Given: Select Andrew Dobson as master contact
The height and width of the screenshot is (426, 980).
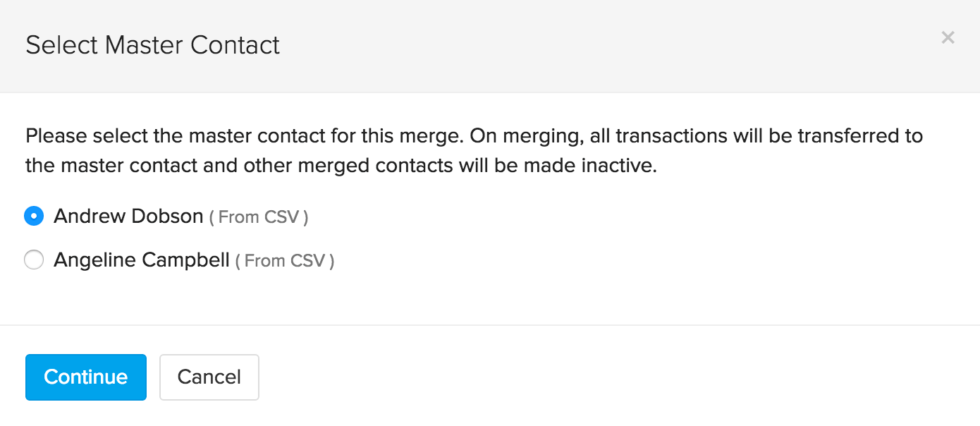Looking at the screenshot, I should [x=34, y=216].
